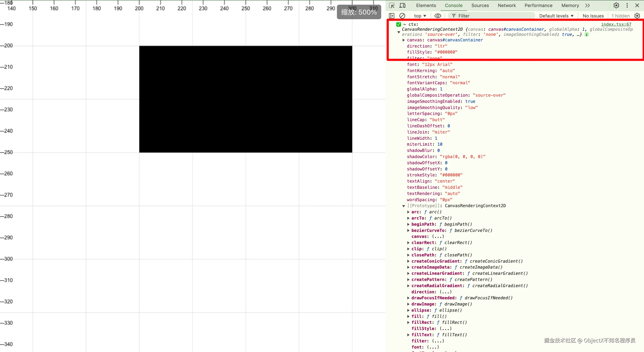
Task: Open console settings gear next to hidden count
Action: tap(637, 16)
